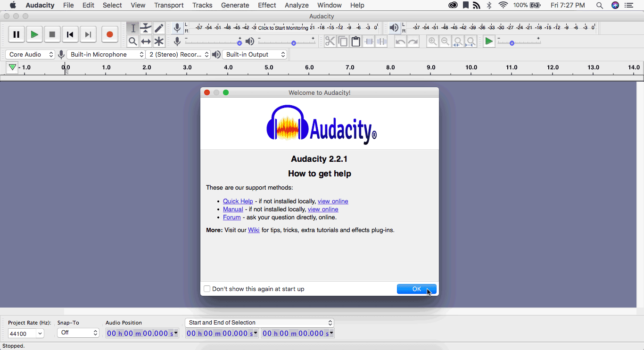This screenshot has height=350, width=644.
Task: Click the Skip to End button
Action: 88,34
